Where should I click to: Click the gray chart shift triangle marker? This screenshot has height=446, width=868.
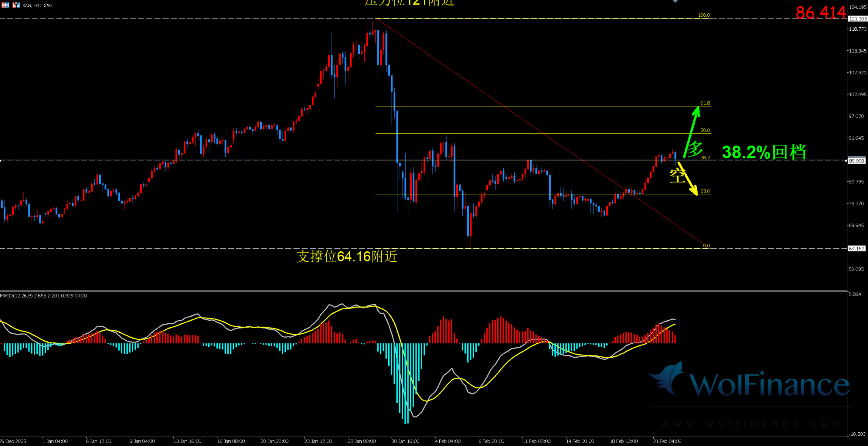coord(675,2)
